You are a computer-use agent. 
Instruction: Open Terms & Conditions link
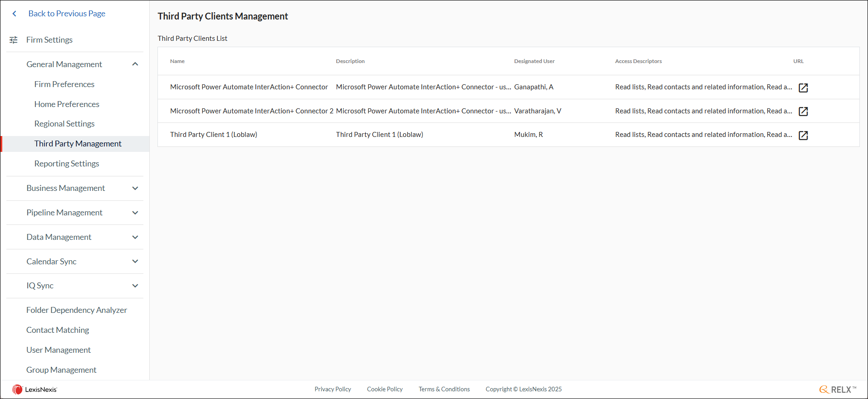(x=444, y=389)
